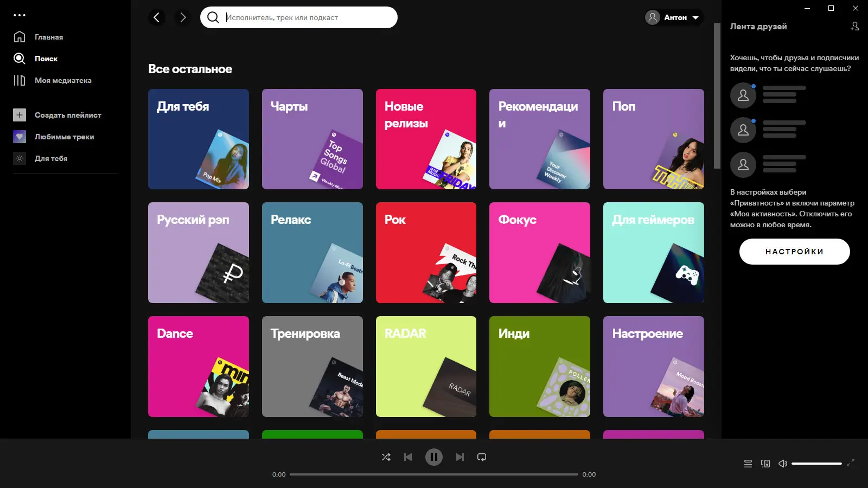The image size is (868, 488).
Task: Click the track progress bar
Action: 434,474
